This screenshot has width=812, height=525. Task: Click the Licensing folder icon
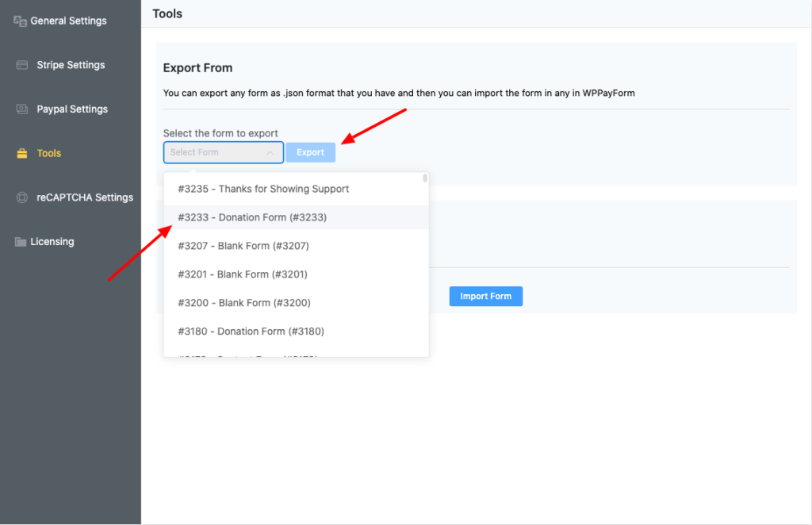[x=21, y=242]
